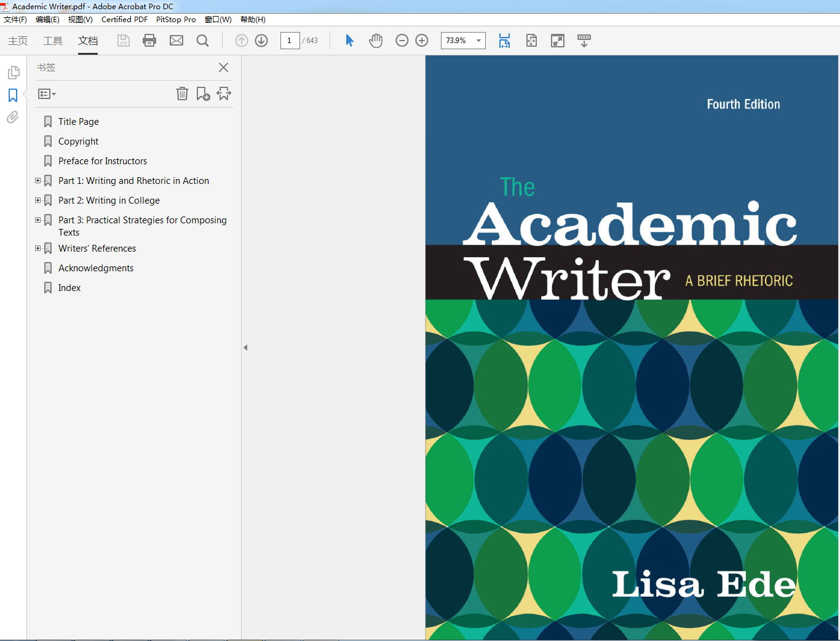Click the Save file icon
Screen dimensions: 840x641
[x=124, y=41]
